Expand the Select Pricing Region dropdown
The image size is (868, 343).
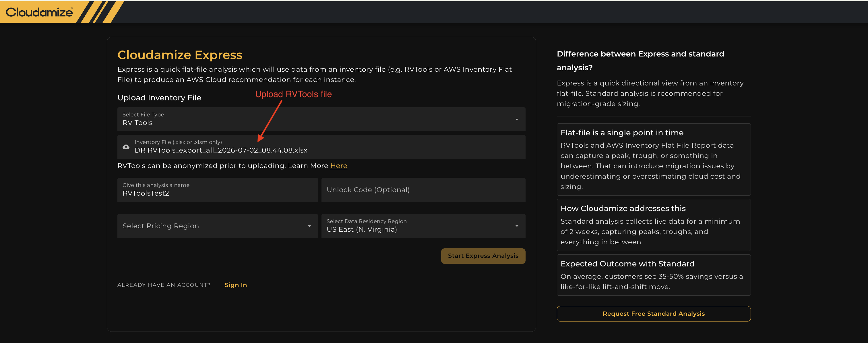(217, 226)
